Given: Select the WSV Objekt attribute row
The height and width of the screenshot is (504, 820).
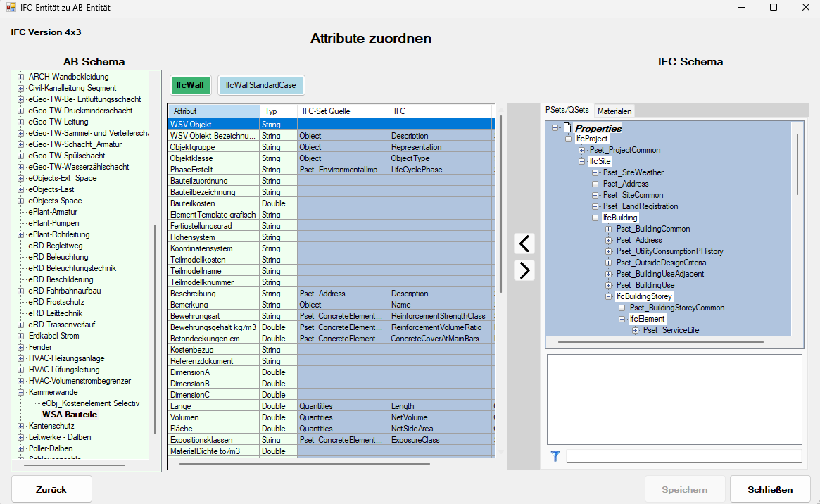Looking at the screenshot, I should [331, 125].
